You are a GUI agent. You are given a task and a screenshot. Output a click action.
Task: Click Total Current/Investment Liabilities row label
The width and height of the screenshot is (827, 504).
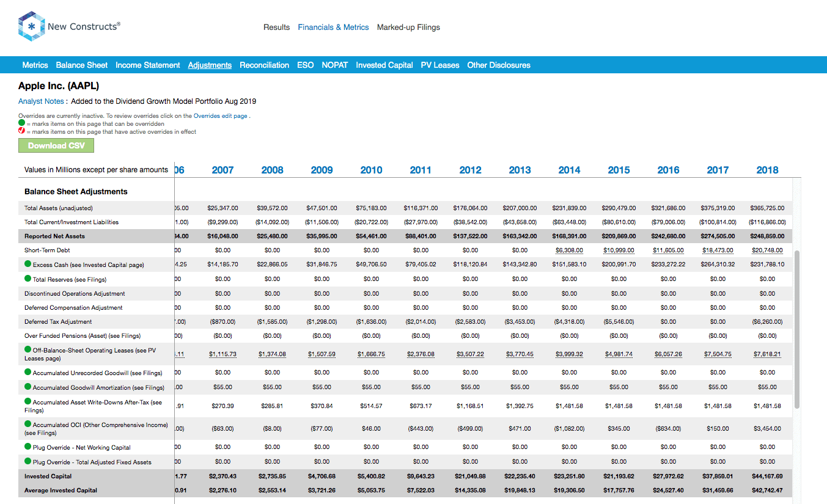pyautogui.click(x=72, y=222)
